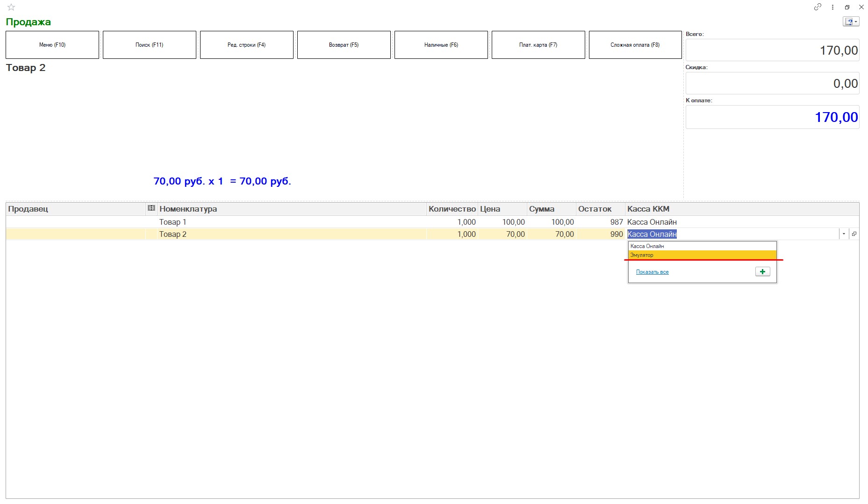The height and width of the screenshot is (504, 868).
Task: Click the К оплате amount field
Action: point(772,117)
